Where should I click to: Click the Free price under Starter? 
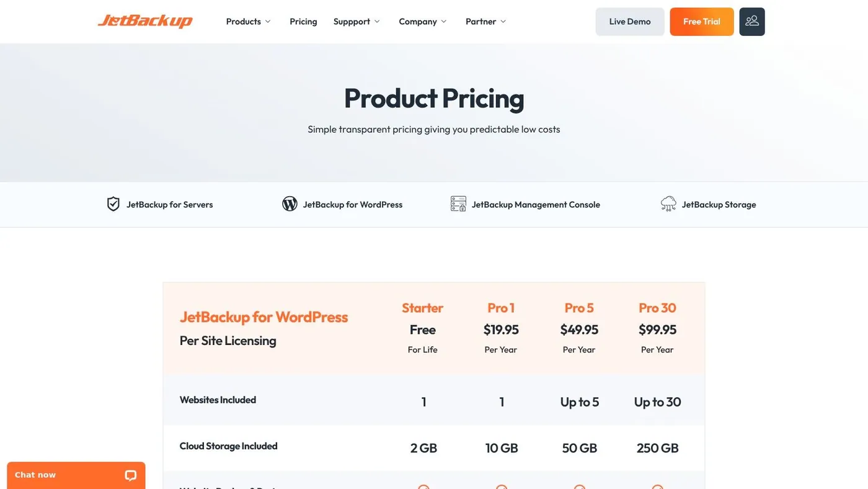tap(423, 330)
